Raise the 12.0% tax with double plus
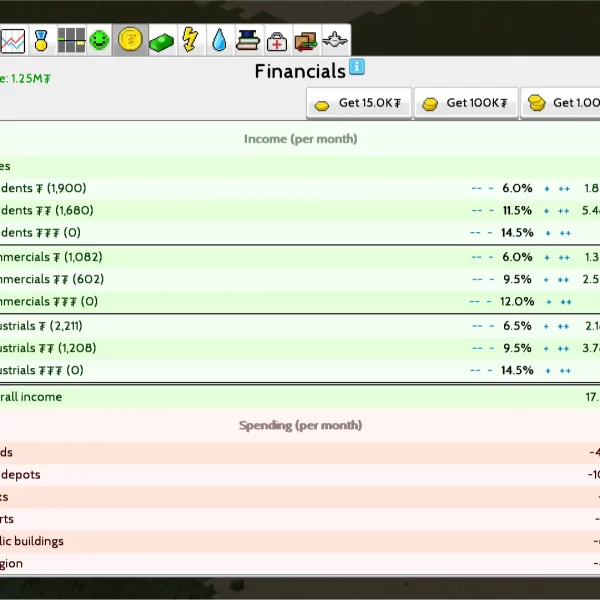Viewport: 600px width, 600px height. 564,302
